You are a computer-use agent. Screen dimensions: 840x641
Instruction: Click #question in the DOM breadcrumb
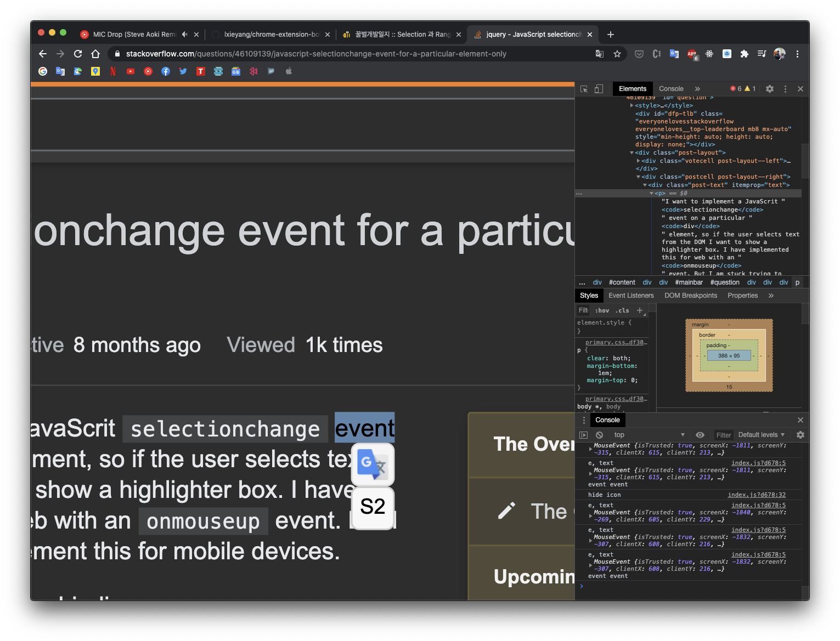click(x=725, y=282)
